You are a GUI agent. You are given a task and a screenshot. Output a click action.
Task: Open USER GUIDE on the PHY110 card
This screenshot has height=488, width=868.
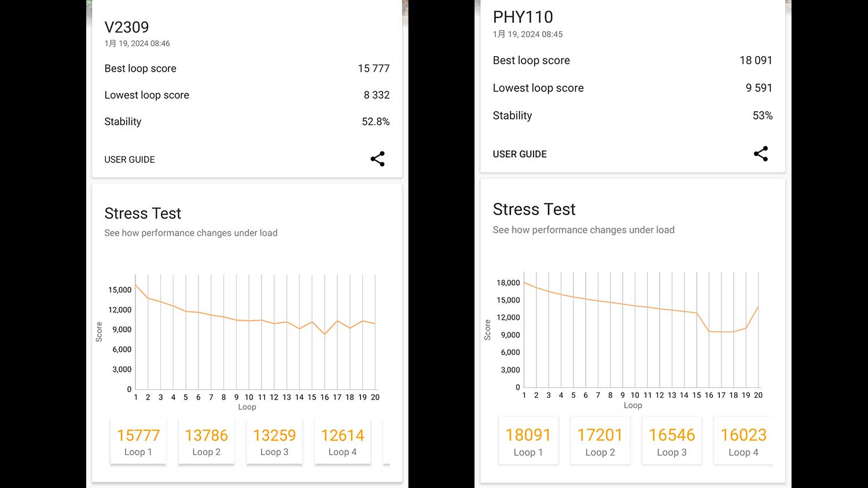(520, 154)
